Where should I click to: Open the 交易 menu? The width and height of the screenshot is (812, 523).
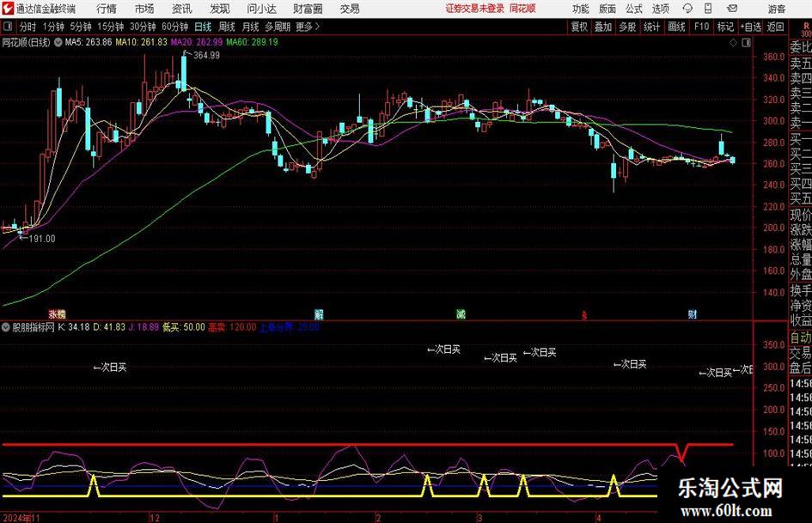coord(350,9)
